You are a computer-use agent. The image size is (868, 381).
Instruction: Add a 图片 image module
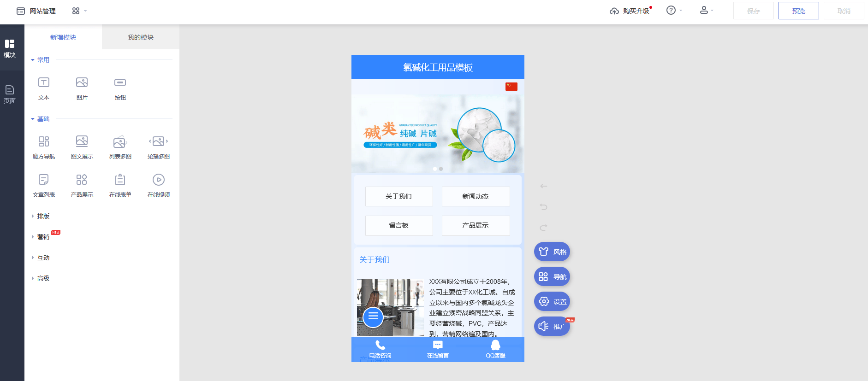point(82,88)
